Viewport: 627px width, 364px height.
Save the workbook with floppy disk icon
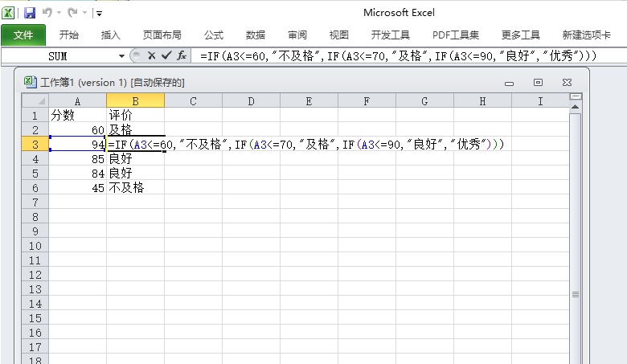point(30,13)
